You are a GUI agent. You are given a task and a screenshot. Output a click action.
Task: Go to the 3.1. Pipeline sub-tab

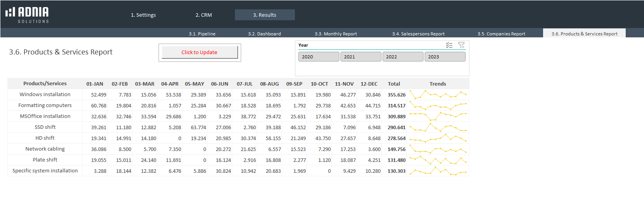click(202, 34)
